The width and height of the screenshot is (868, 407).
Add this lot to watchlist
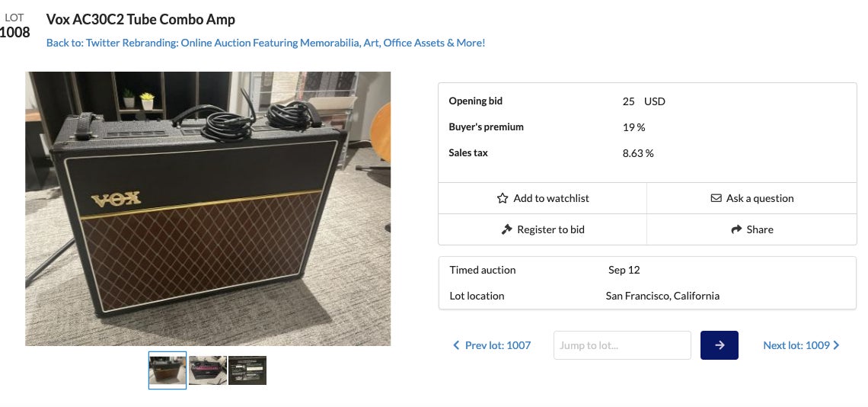tap(550, 198)
